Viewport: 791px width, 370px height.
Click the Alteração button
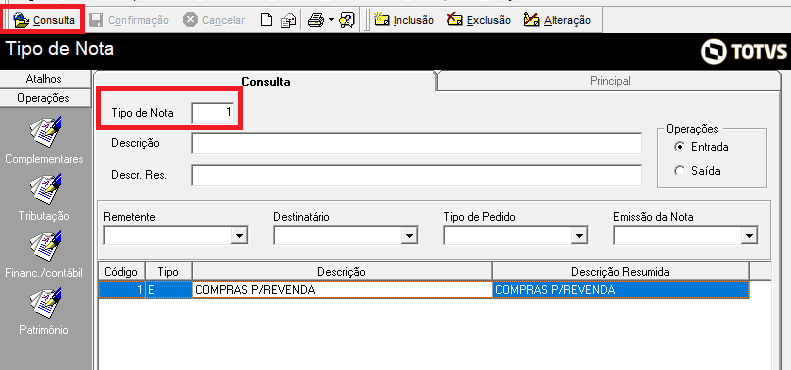pos(557,20)
